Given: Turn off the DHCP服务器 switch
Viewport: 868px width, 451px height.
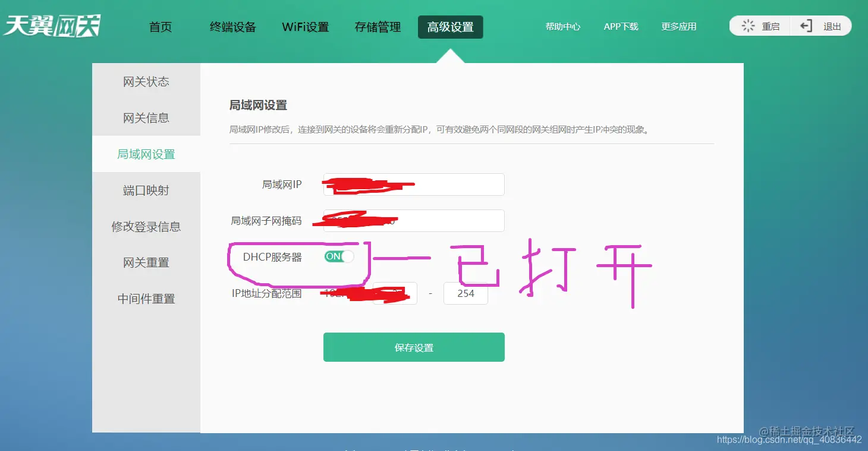Looking at the screenshot, I should 339,256.
